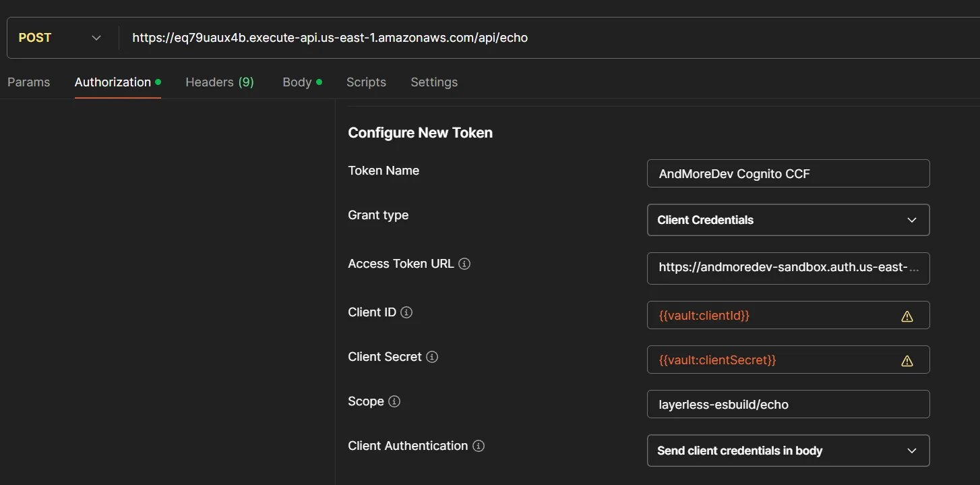Click the warning icon in Client Secret field
This screenshot has height=485, width=980.
click(x=907, y=360)
